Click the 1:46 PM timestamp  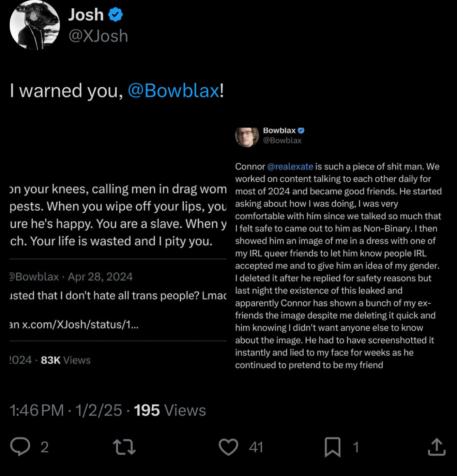(37, 410)
